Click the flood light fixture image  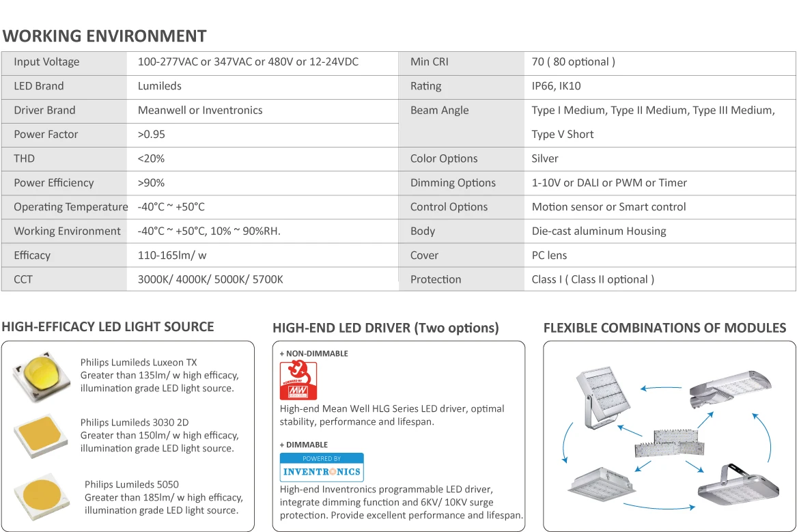(x=603, y=398)
